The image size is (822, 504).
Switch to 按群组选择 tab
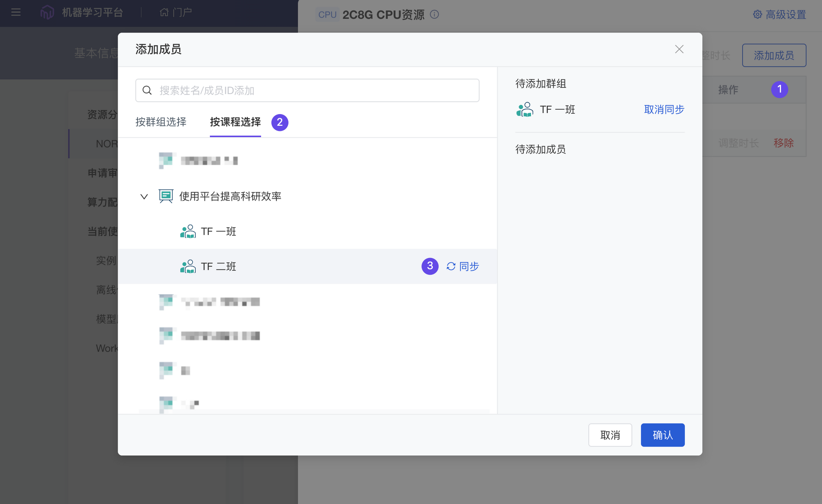click(161, 122)
